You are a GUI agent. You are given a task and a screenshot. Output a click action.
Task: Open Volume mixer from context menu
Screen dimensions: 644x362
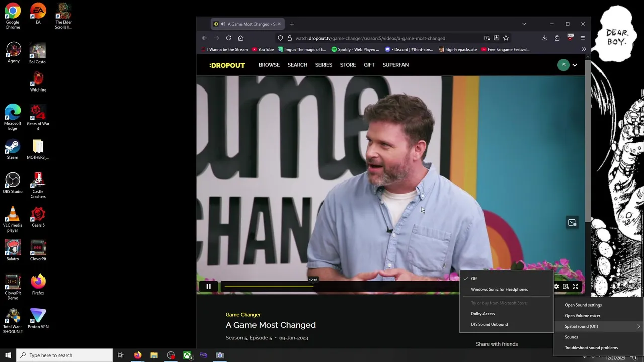[x=598, y=316]
